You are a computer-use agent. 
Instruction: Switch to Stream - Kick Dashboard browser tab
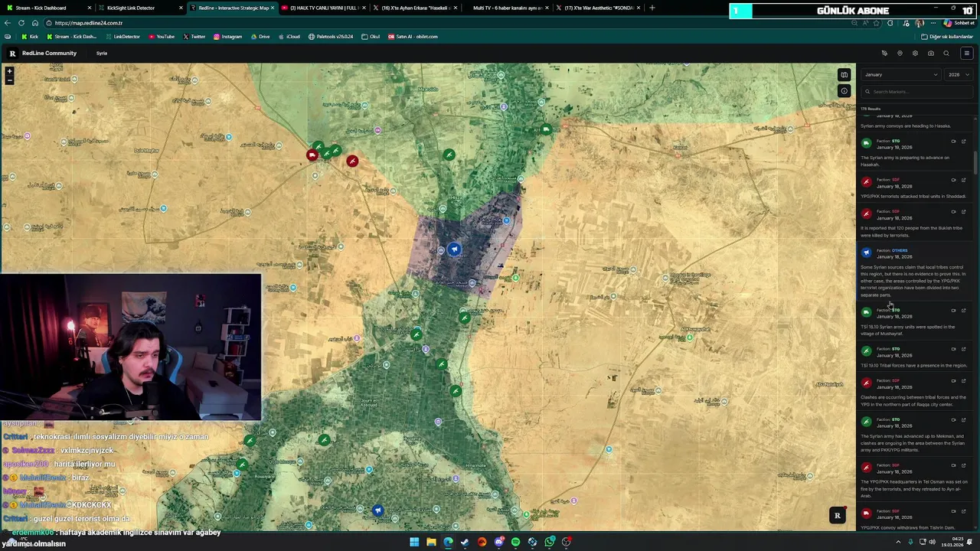pyautogui.click(x=46, y=8)
